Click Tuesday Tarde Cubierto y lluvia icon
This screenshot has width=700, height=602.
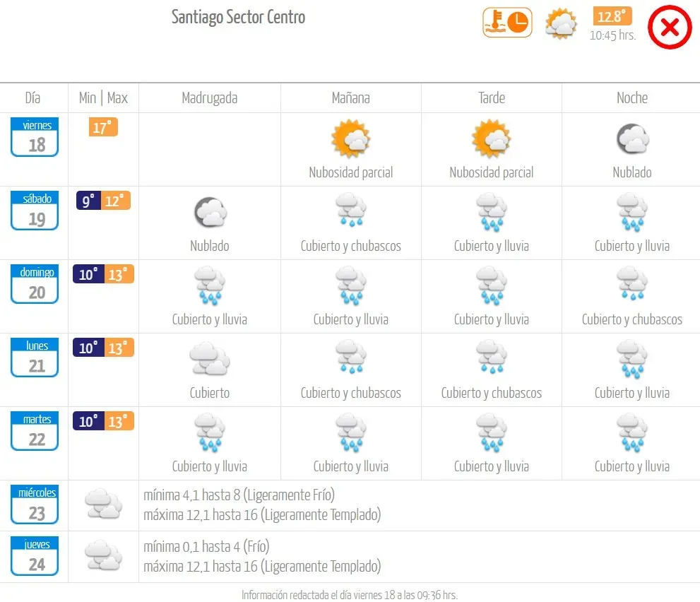491,432
